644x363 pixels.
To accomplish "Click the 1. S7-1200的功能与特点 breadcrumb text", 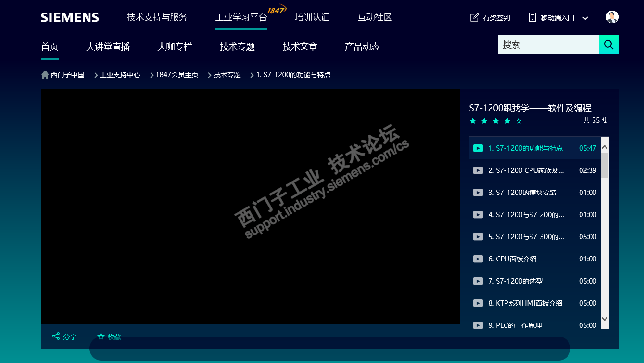I will point(293,75).
